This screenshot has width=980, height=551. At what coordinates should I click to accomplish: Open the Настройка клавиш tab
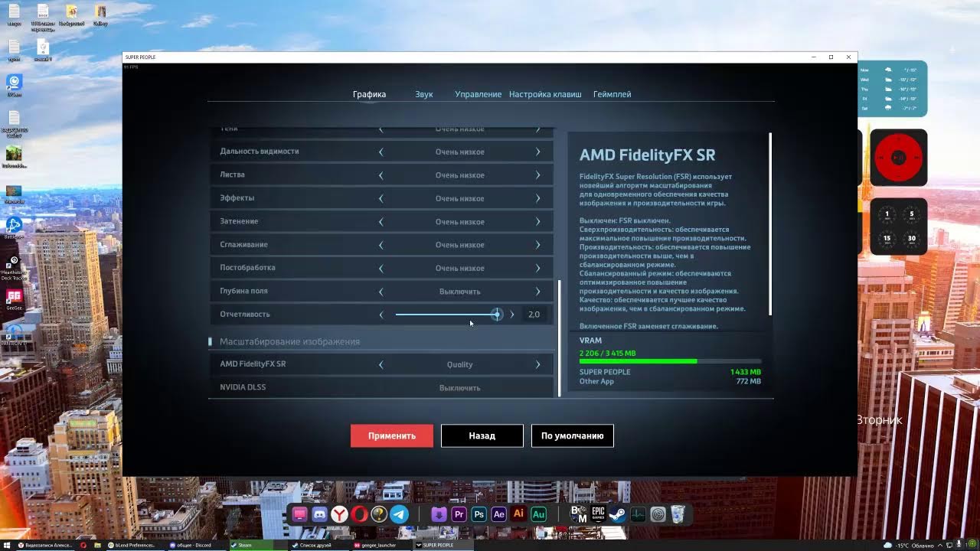(x=545, y=94)
